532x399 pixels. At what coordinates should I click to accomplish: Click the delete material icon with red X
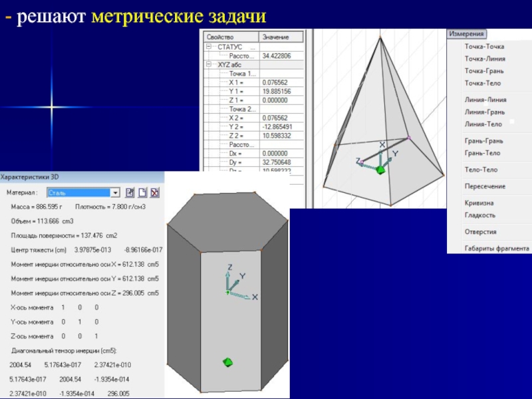tap(154, 193)
